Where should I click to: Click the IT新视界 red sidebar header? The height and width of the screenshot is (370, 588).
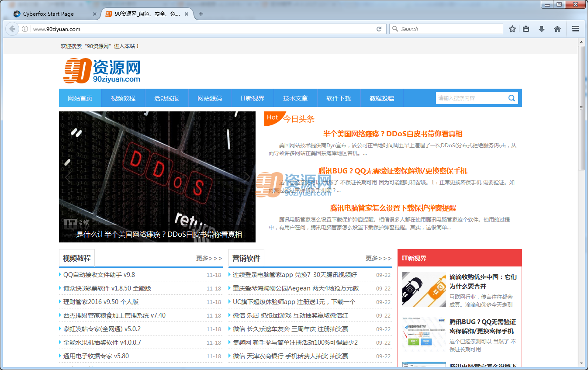460,258
